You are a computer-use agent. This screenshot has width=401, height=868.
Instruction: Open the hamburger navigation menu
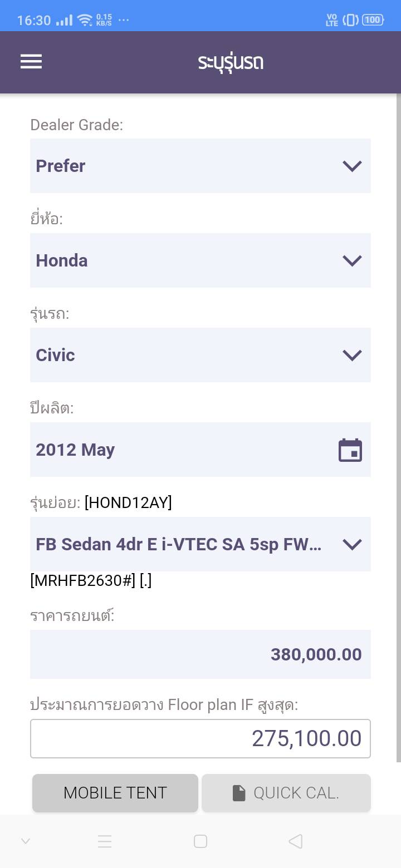pos(31,62)
